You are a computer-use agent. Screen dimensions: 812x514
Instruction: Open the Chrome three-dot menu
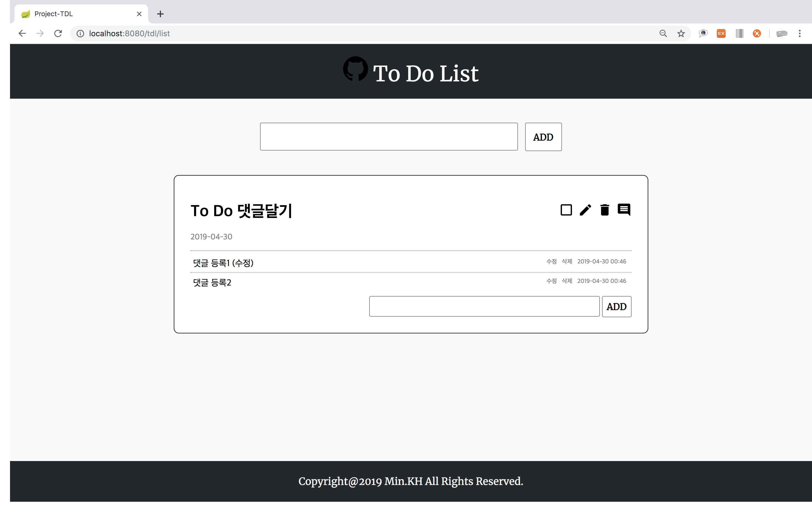tap(799, 33)
